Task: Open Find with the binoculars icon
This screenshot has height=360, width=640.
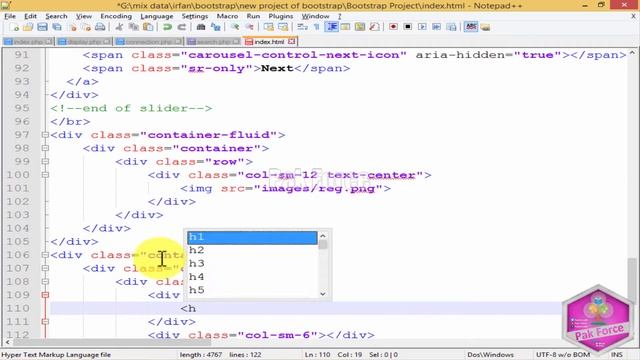Action: (x=200, y=27)
